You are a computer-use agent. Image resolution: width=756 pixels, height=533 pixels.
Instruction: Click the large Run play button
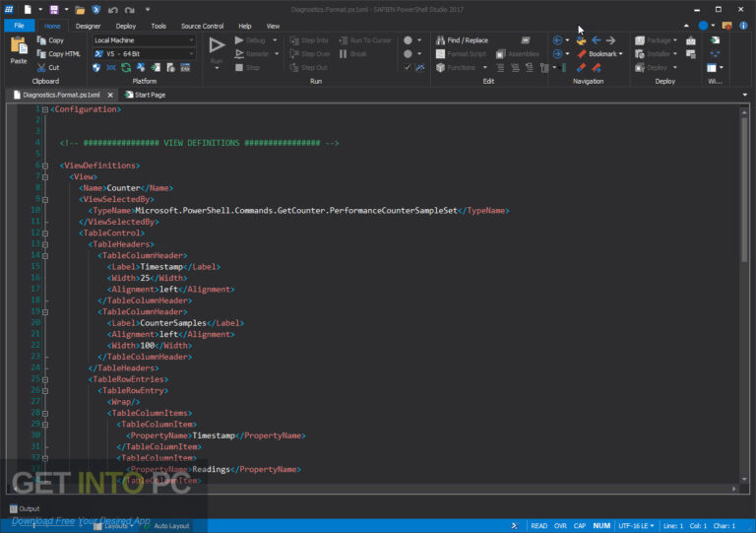(217, 45)
